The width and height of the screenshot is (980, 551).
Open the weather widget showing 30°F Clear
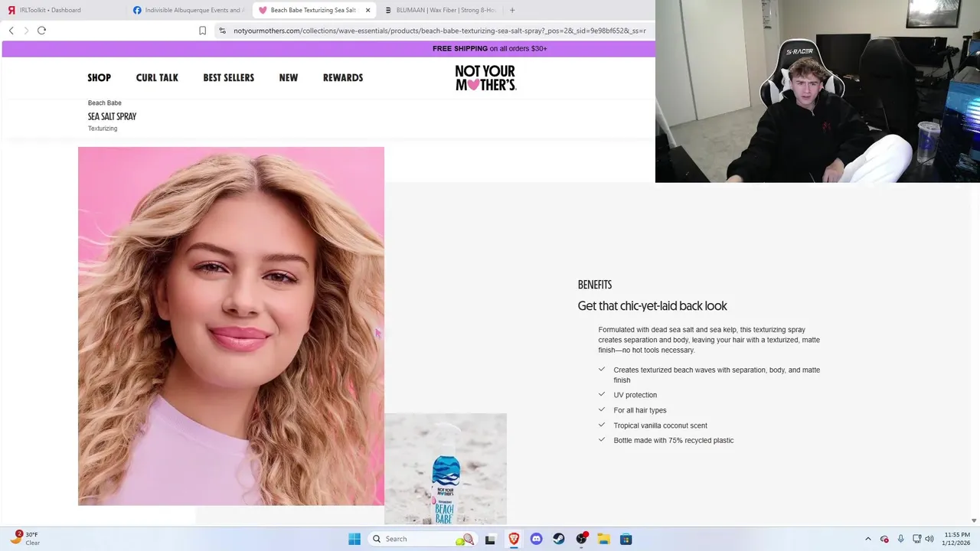point(25,538)
